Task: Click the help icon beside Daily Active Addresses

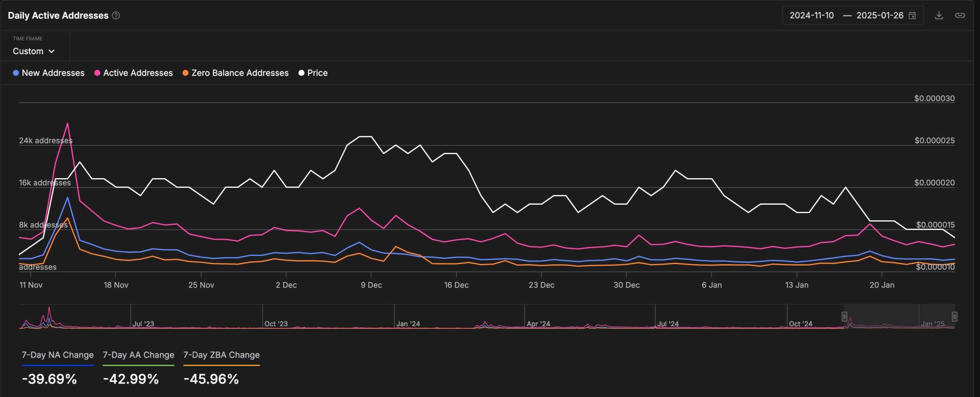Action: [116, 15]
